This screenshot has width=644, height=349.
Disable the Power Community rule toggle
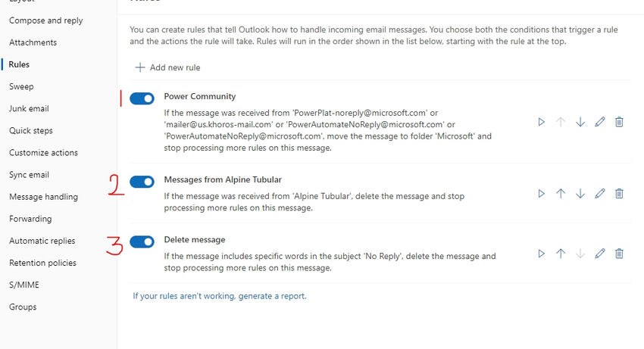coord(142,98)
